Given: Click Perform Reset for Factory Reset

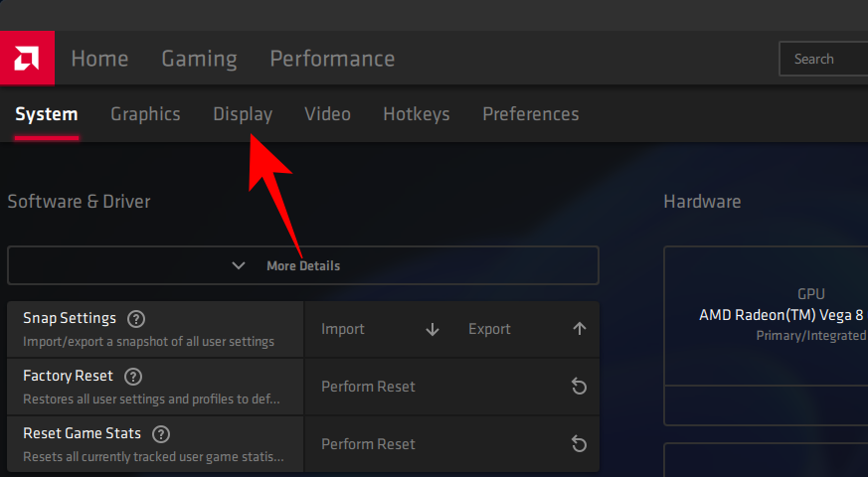Looking at the screenshot, I should (x=368, y=387).
